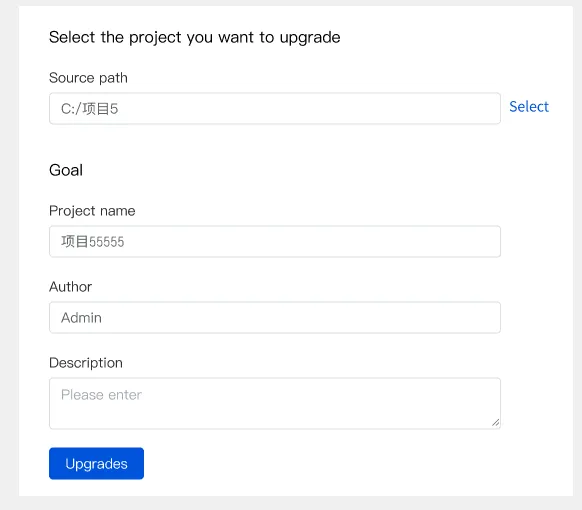Click the Author label text
This screenshot has width=582, height=510.
pyautogui.click(x=71, y=287)
